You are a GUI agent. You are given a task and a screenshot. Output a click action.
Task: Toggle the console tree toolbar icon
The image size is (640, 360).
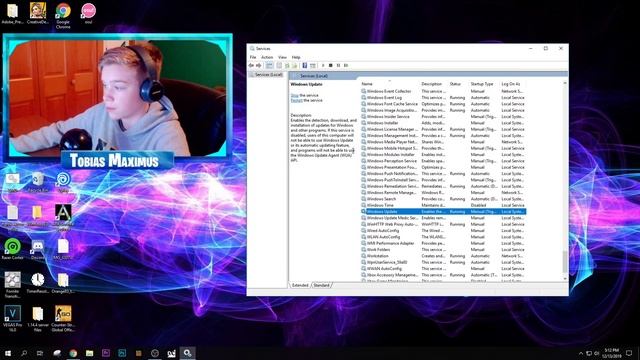pos(269,65)
